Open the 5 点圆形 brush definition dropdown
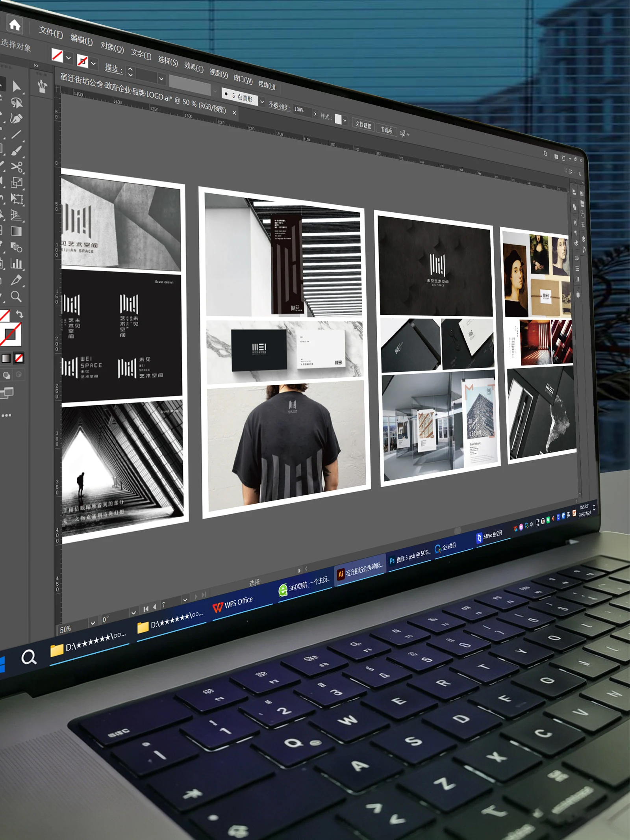Viewport: 630px width, 840px height. [x=262, y=102]
